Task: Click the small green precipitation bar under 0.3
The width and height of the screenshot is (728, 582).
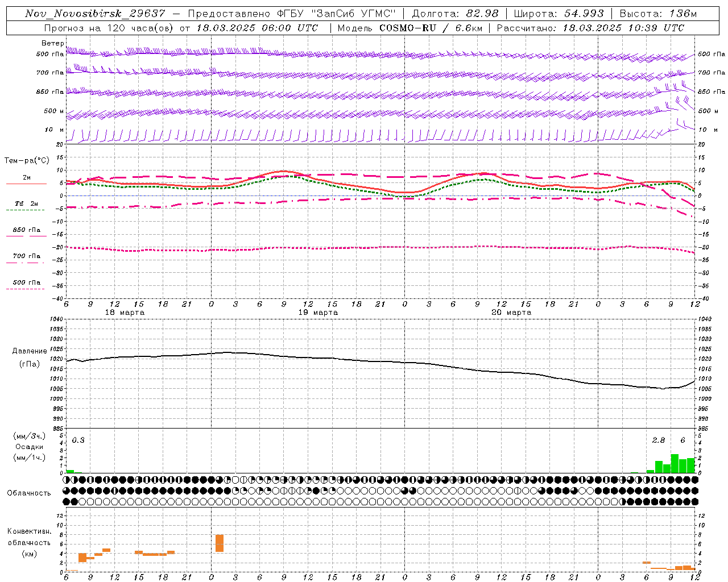Action: 70,471
